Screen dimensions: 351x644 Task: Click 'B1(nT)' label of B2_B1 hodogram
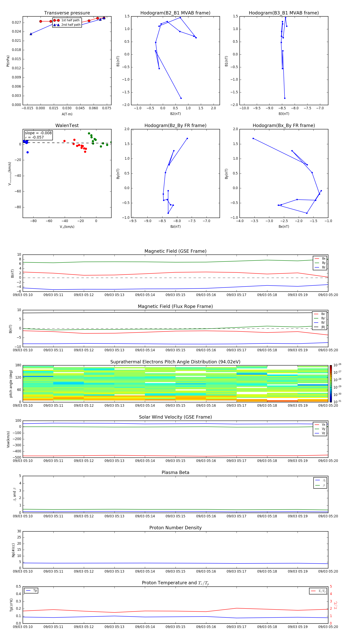(118, 61)
